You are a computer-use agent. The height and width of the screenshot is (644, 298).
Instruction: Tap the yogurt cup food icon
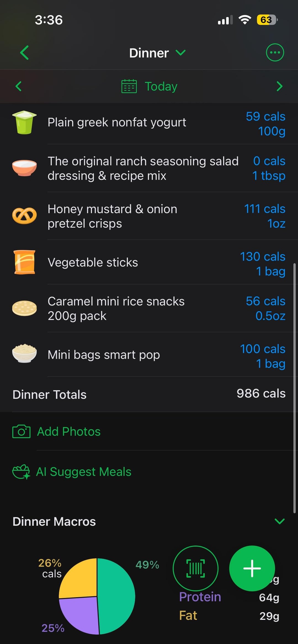(x=24, y=123)
